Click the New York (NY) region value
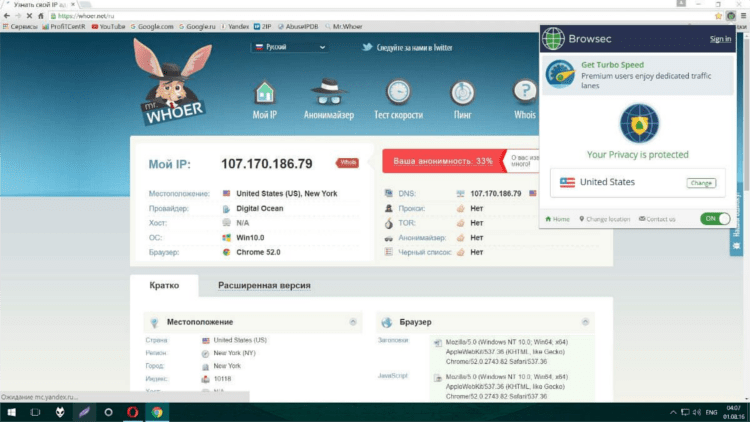The width and height of the screenshot is (750, 422). click(234, 353)
